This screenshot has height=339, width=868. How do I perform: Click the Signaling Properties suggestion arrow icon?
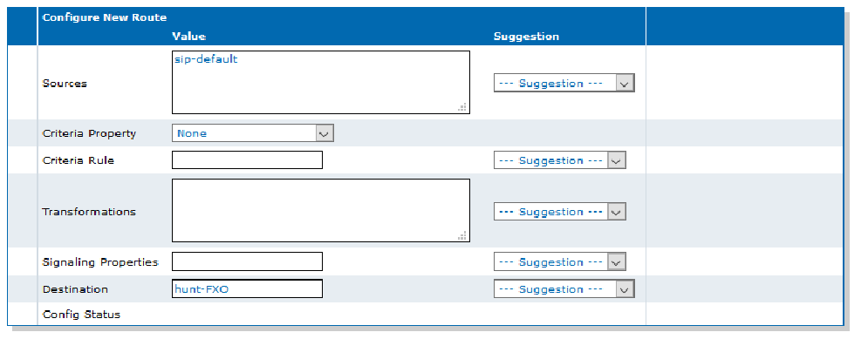click(617, 262)
